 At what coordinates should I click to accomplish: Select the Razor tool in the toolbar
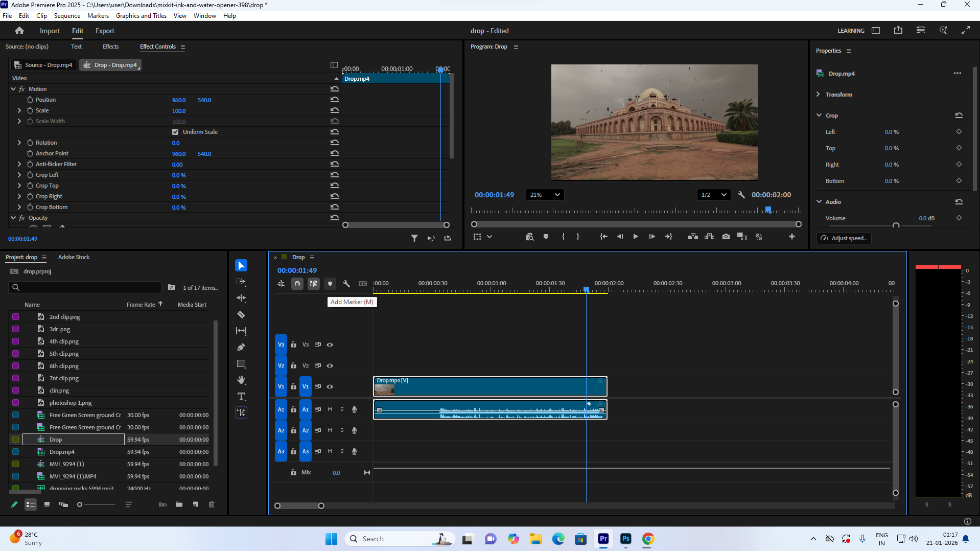[241, 315]
